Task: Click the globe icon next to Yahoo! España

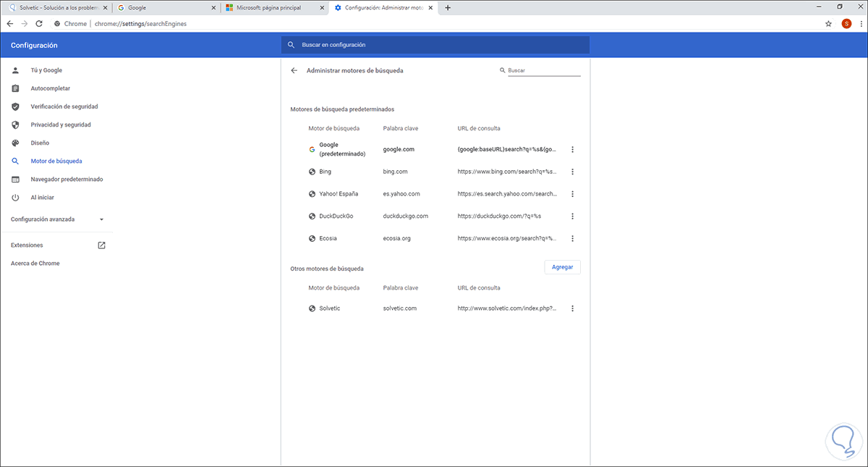Action: [x=312, y=194]
